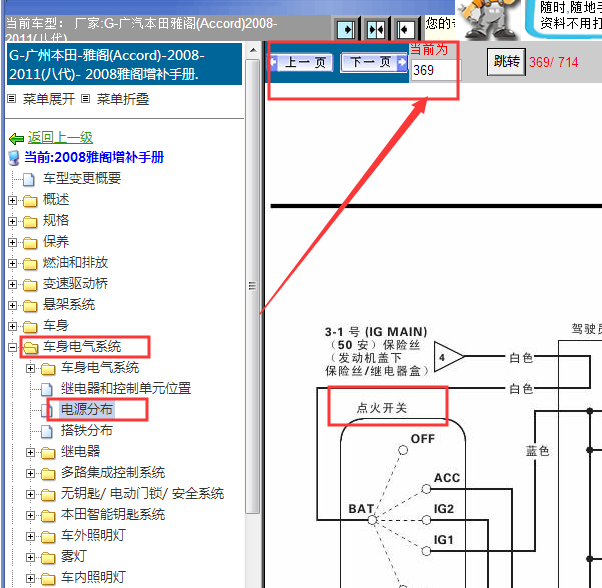Click the 继电器和控制单元位置 page icon
602x588 pixels.
tap(46, 389)
